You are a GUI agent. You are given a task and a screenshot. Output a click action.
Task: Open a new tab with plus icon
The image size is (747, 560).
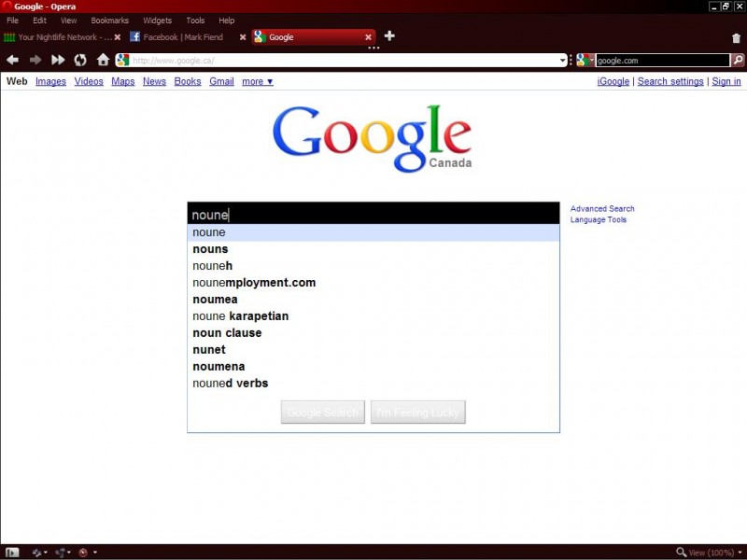(389, 36)
